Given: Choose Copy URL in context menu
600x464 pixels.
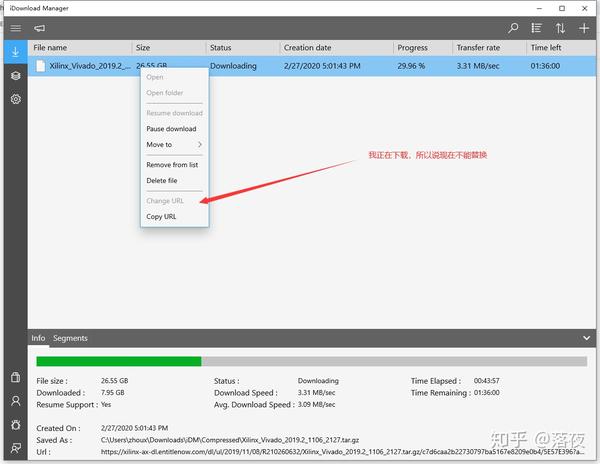Looking at the screenshot, I should pyautogui.click(x=161, y=217).
